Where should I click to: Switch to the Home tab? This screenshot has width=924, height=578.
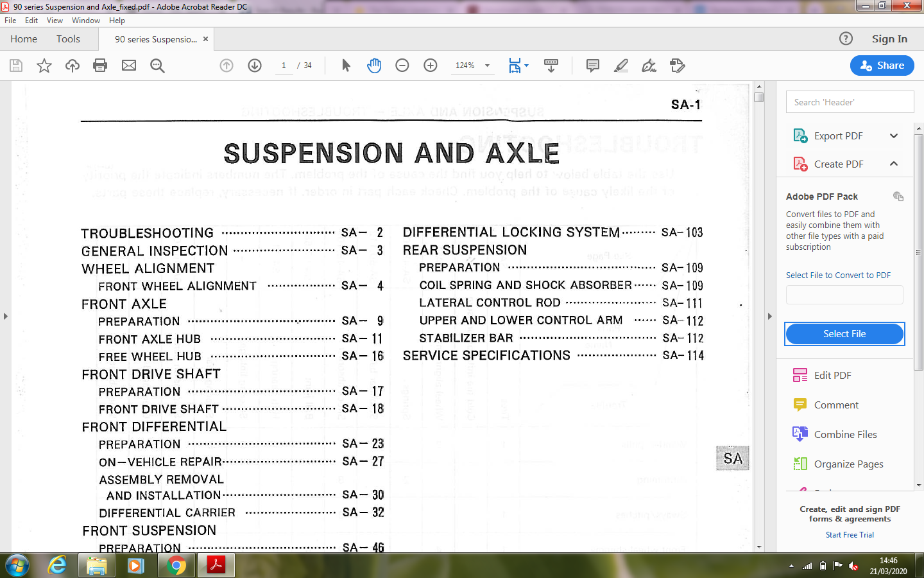pos(24,39)
